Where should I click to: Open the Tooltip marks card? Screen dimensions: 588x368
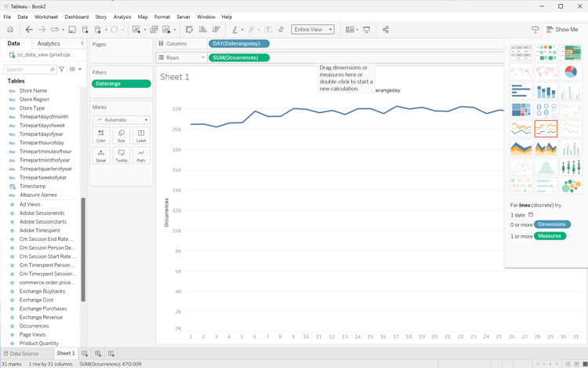coord(122,155)
